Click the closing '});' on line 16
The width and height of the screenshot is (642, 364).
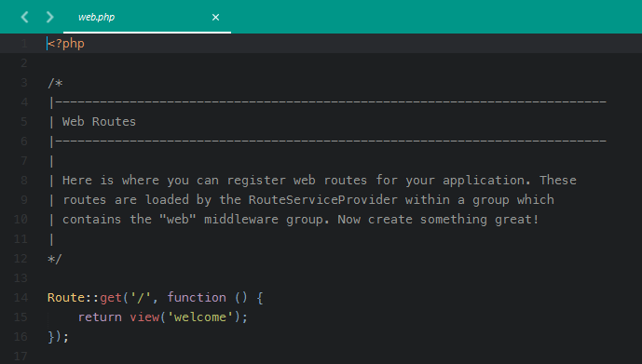(x=58, y=337)
